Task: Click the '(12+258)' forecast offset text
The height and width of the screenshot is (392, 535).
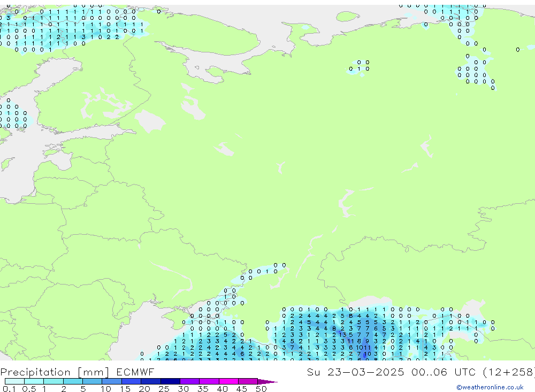Action: point(509,372)
